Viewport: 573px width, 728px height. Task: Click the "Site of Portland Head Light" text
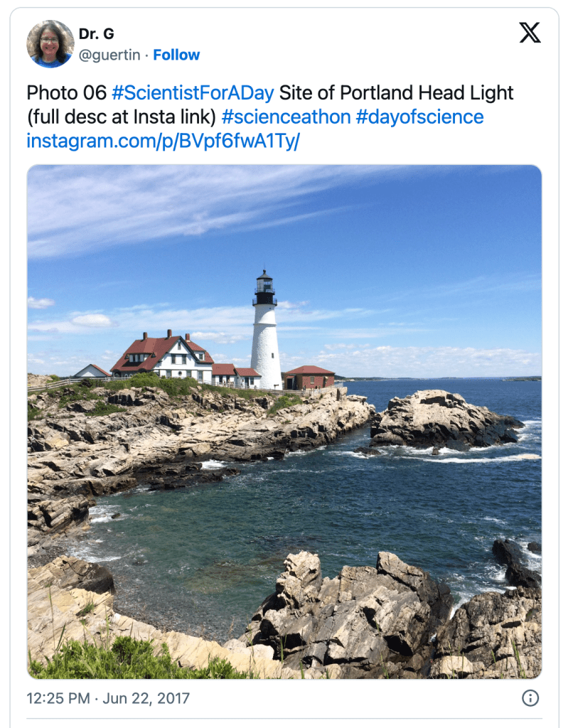click(396, 93)
